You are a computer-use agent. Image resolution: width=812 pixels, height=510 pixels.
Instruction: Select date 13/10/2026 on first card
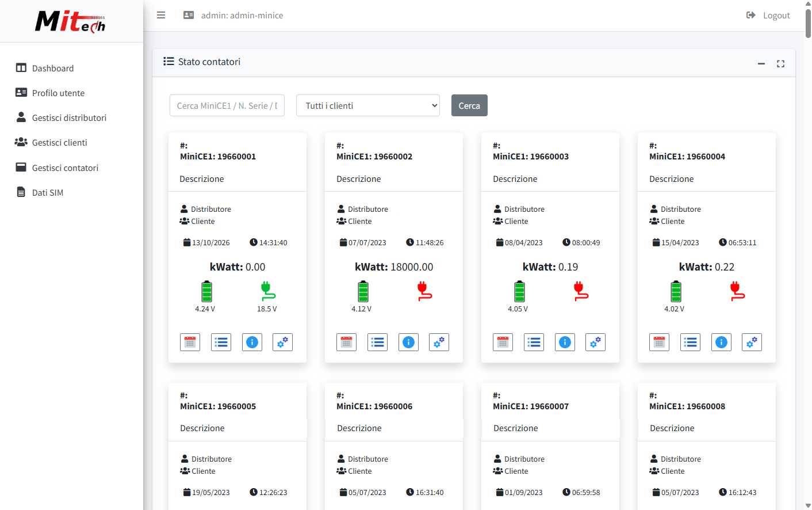210,242
